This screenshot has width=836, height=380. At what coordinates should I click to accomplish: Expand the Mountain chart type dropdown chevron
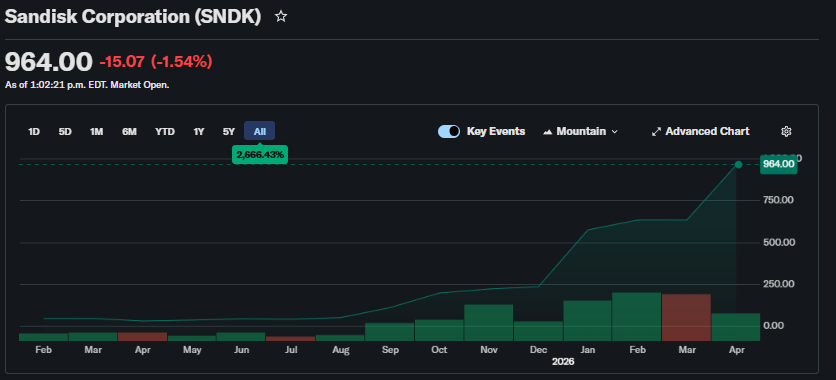614,132
